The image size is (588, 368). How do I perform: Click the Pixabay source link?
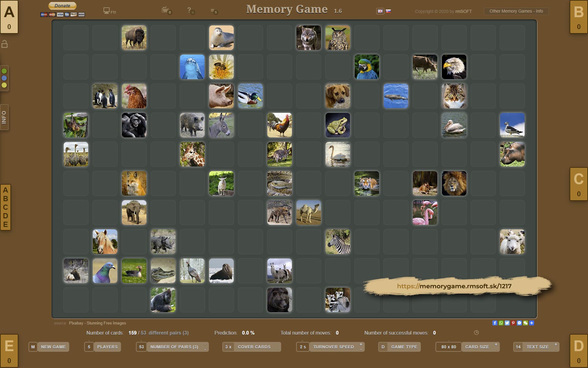[x=97, y=323]
